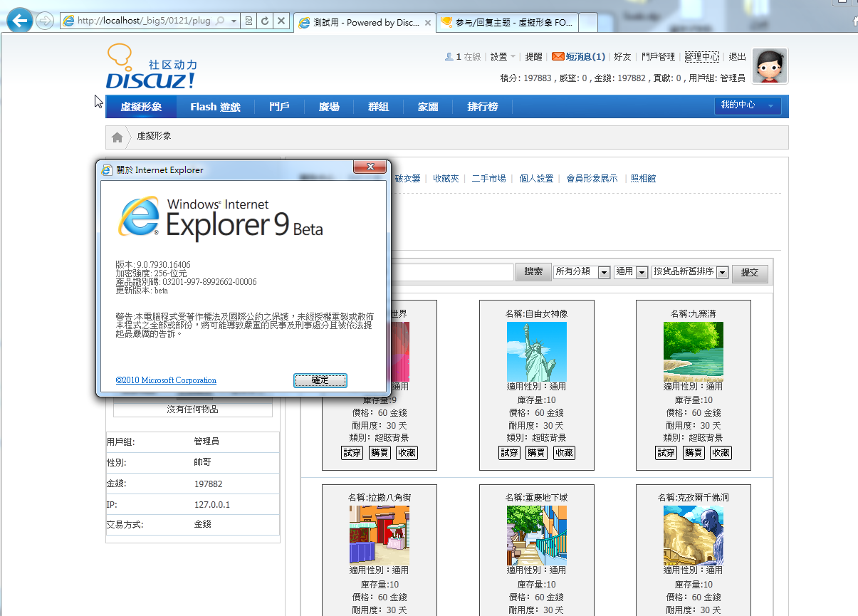The width and height of the screenshot is (858, 616).
Task: Click the 搜索 search button
Action: (x=533, y=271)
